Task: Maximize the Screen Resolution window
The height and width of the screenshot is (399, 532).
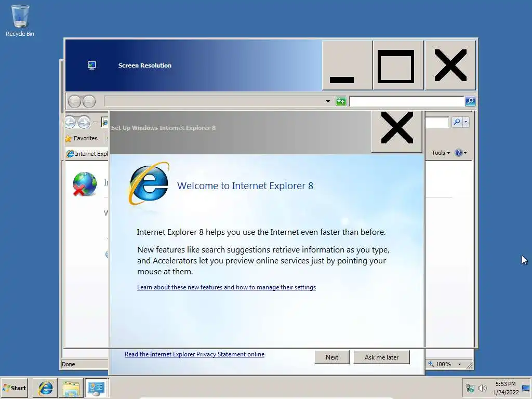Action: [x=398, y=65]
